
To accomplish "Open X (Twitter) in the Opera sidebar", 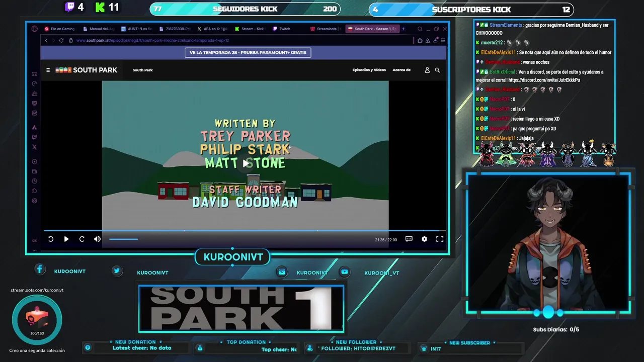I will coord(34,147).
